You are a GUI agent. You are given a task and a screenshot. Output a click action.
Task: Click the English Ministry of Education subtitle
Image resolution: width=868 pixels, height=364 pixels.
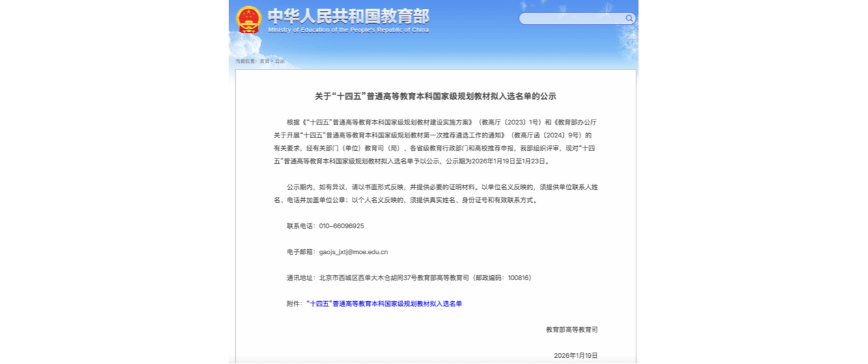348,30
